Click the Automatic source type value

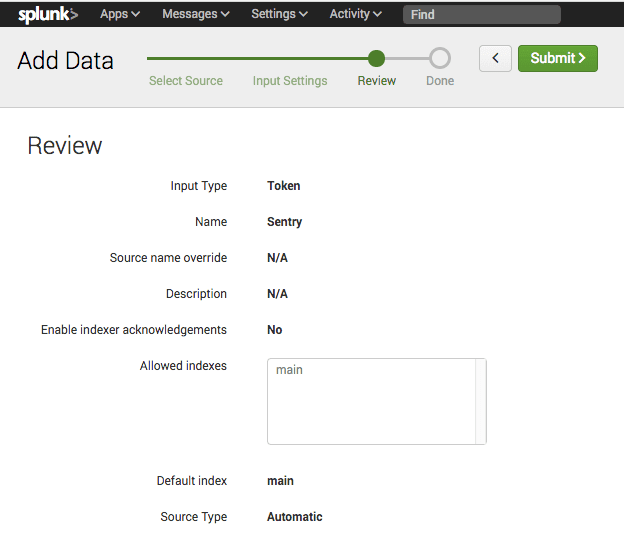(295, 517)
